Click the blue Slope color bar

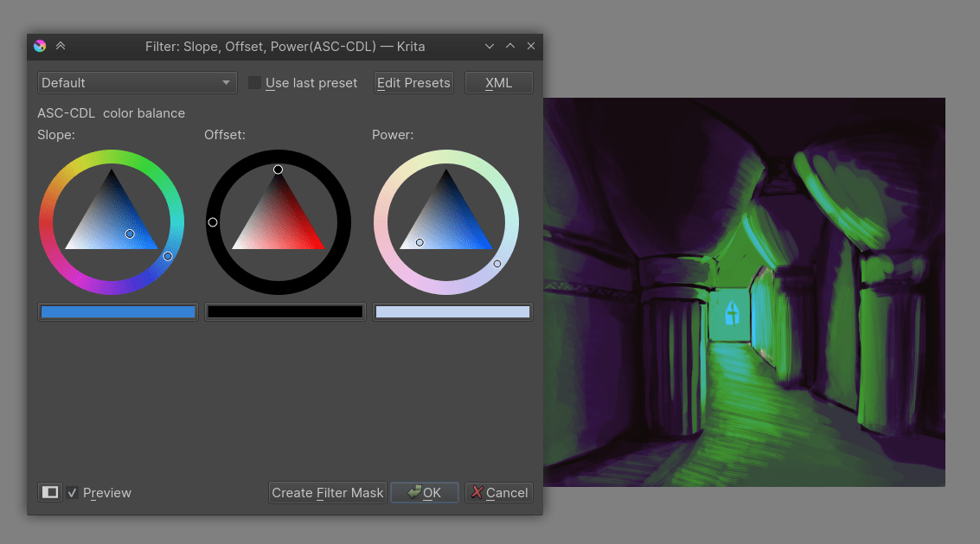[x=118, y=312]
